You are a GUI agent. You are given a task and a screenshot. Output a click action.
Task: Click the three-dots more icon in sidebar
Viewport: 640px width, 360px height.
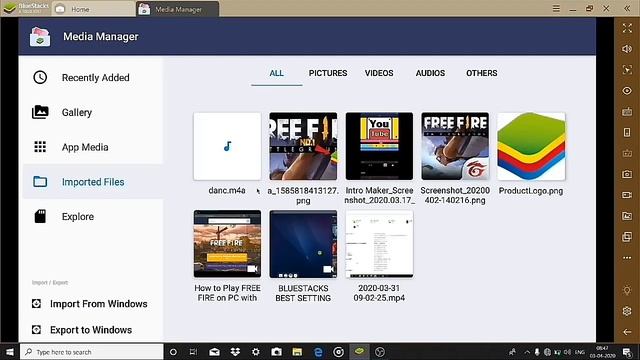[x=627, y=258]
